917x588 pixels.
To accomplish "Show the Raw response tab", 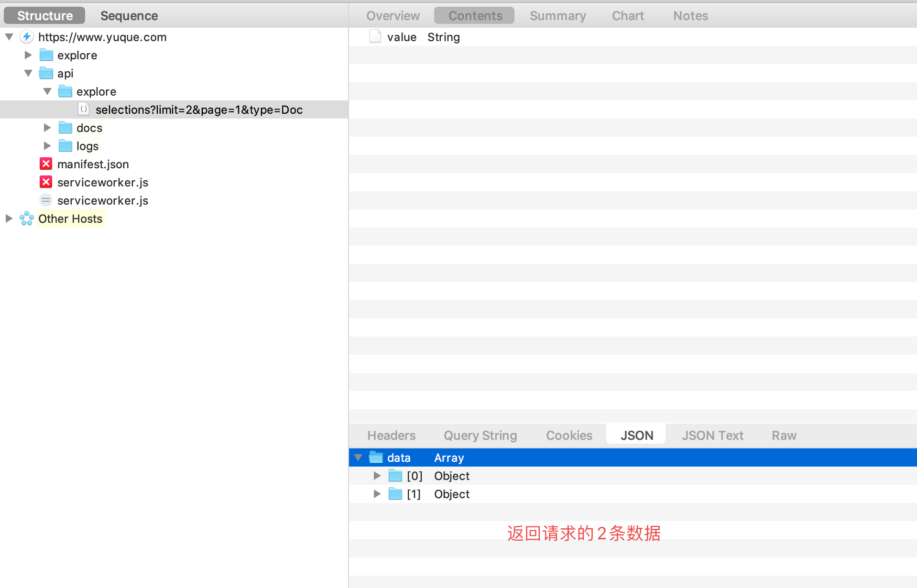I will pos(784,435).
